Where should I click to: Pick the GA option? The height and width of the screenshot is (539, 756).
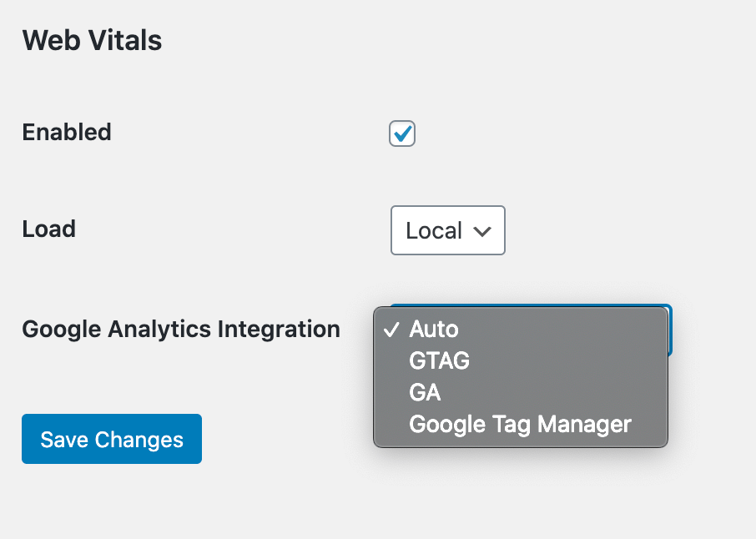click(521, 392)
